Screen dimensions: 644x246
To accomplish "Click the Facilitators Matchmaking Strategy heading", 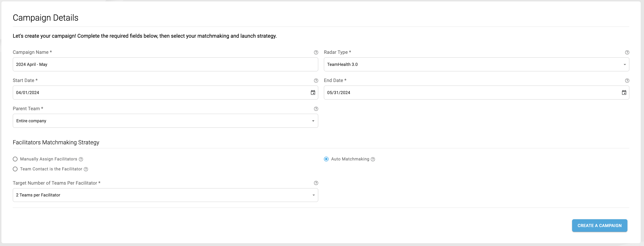I will 56,142.
